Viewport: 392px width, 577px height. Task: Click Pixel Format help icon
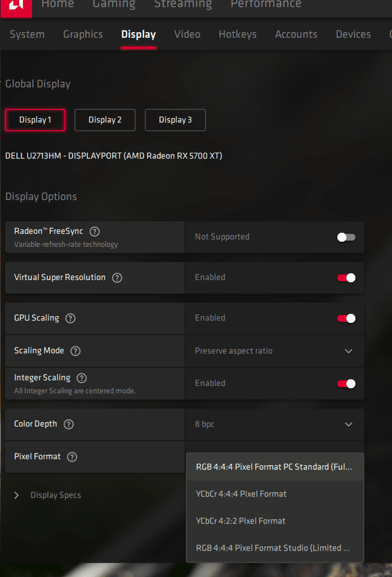(72, 456)
